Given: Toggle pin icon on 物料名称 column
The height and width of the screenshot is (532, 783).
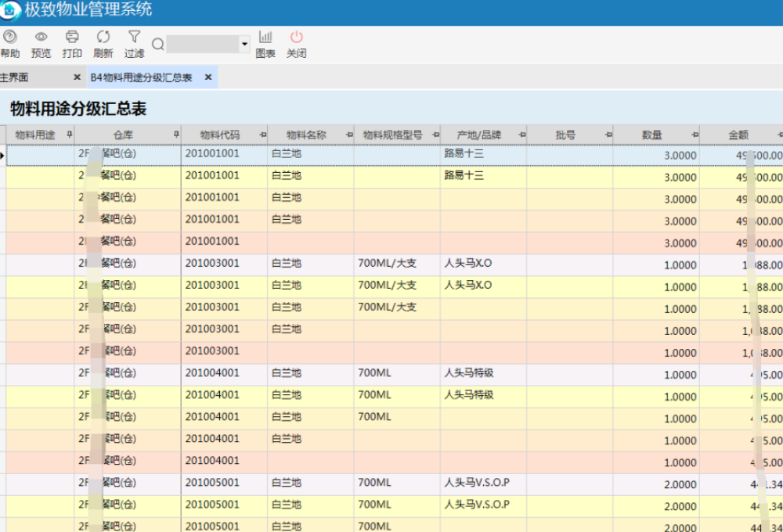Looking at the screenshot, I should [x=349, y=135].
